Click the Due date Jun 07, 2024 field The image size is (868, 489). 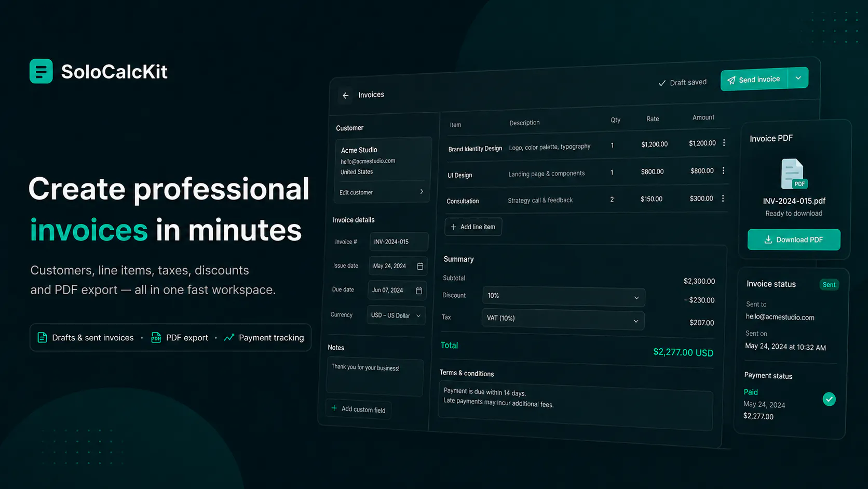click(x=397, y=290)
